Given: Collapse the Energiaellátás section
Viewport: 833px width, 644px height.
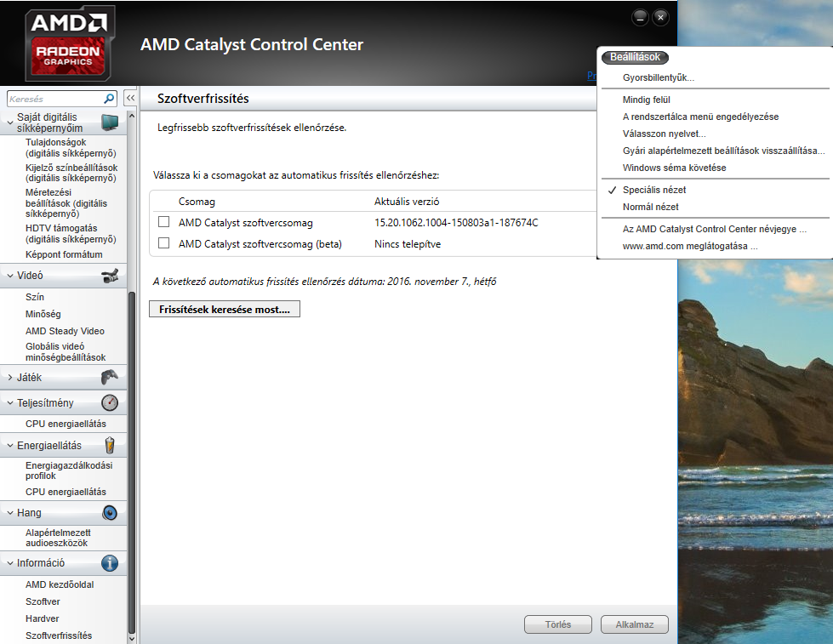Looking at the screenshot, I should point(10,445).
